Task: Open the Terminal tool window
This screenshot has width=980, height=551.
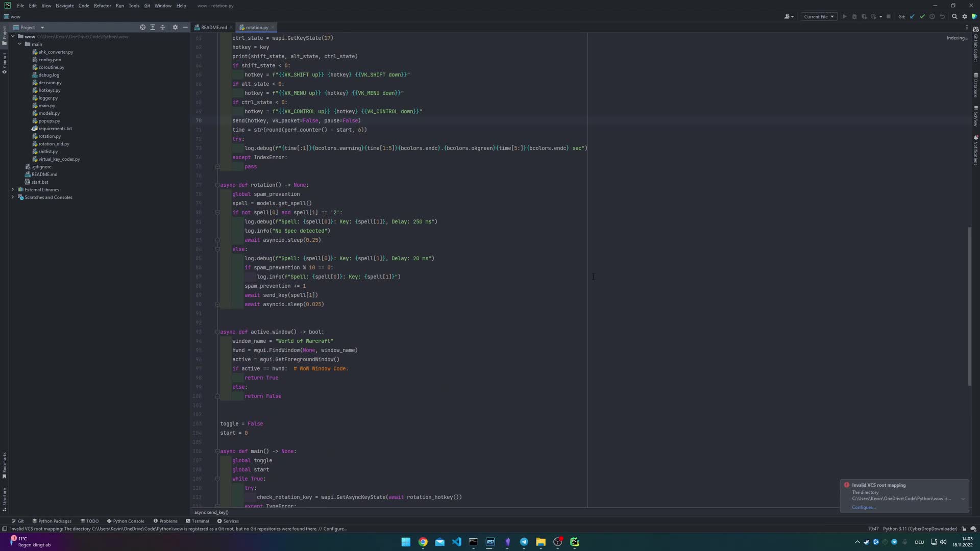Action: coord(198,521)
